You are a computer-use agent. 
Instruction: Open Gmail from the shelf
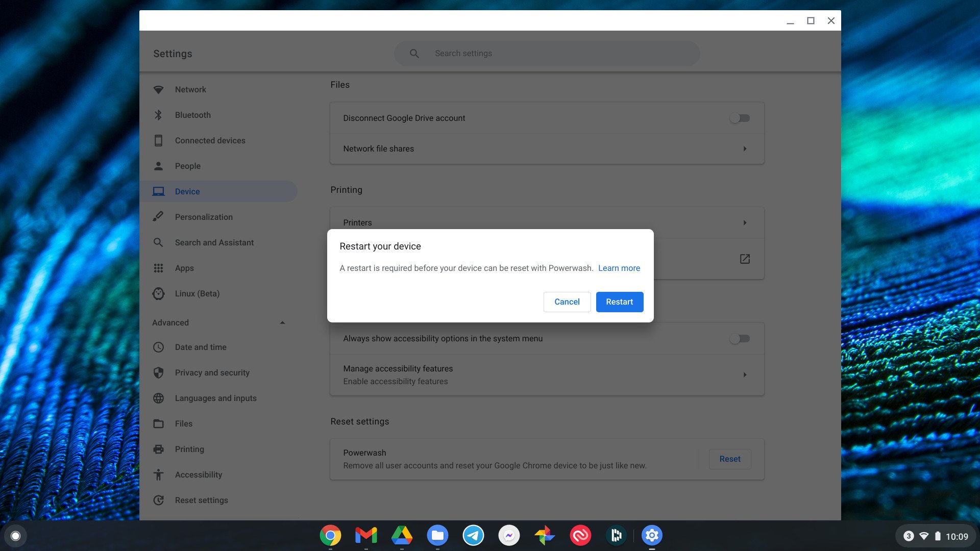[366, 535]
